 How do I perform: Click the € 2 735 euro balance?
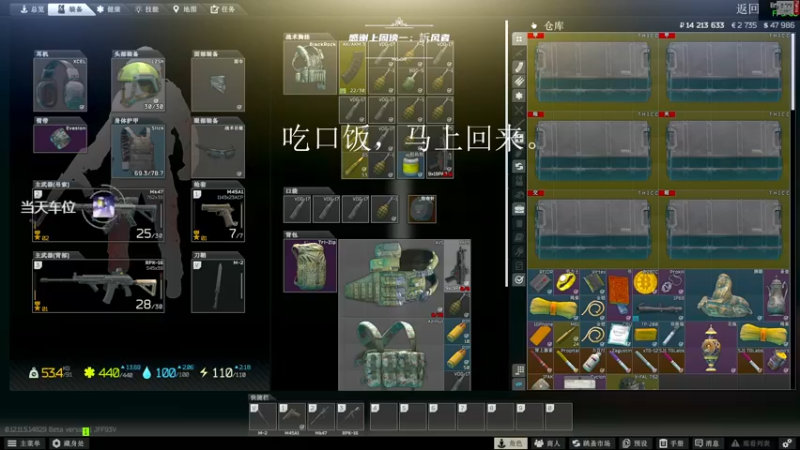coord(744,25)
